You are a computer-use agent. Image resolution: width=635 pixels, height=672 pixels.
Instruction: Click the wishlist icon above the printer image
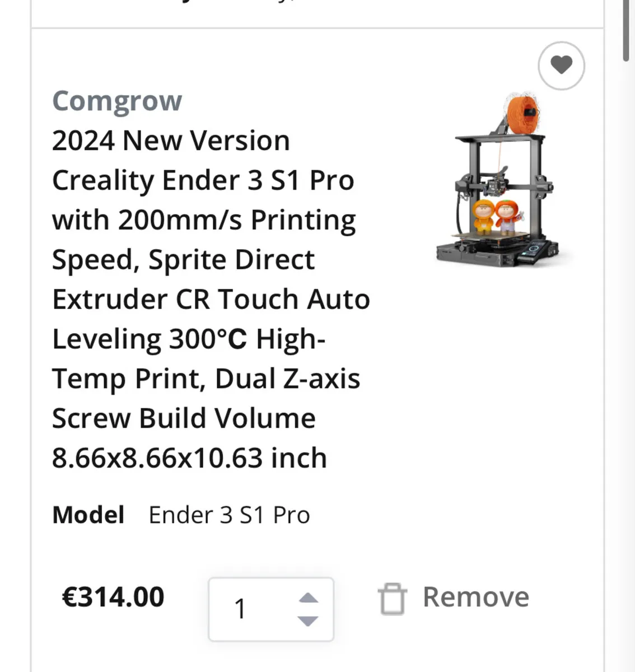click(x=561, y=66)
